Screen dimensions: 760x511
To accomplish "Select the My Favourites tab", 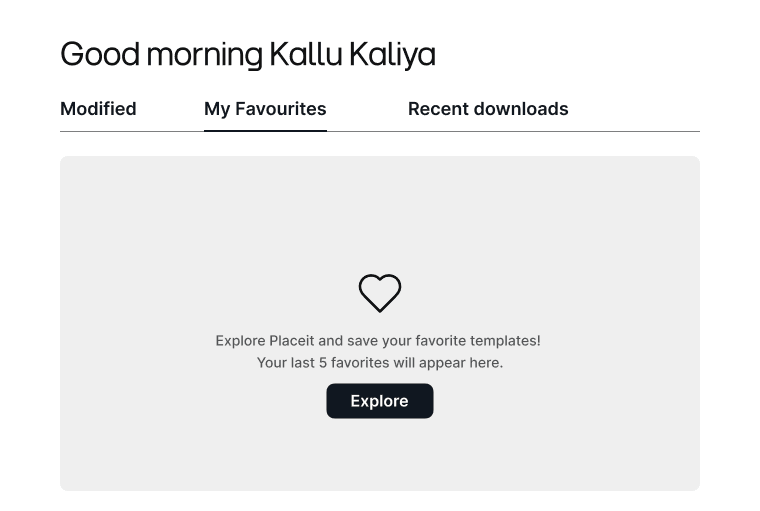I will pyautogui.click(x=265, y=109).
